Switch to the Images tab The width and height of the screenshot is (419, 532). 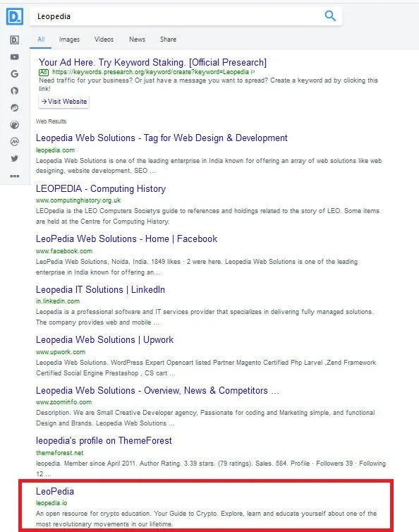click(x=69, y=40)
